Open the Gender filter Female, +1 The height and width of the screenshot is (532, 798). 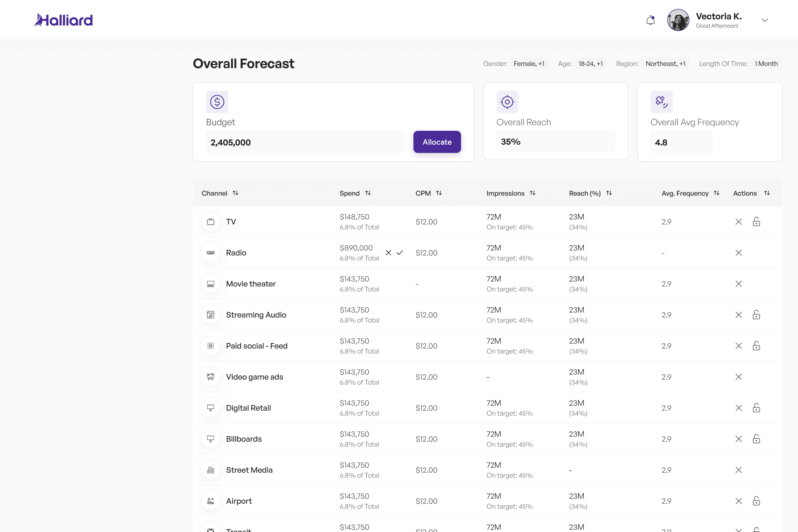click(x=529, y=64)
